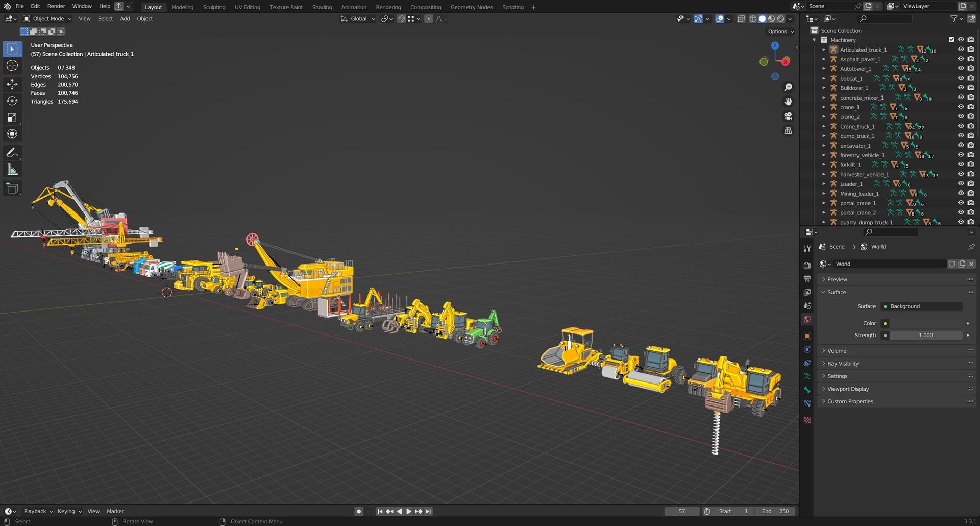The image size is (980, 526).
Task: Choose the Transform tool
Action: click(x=12, y=134)
